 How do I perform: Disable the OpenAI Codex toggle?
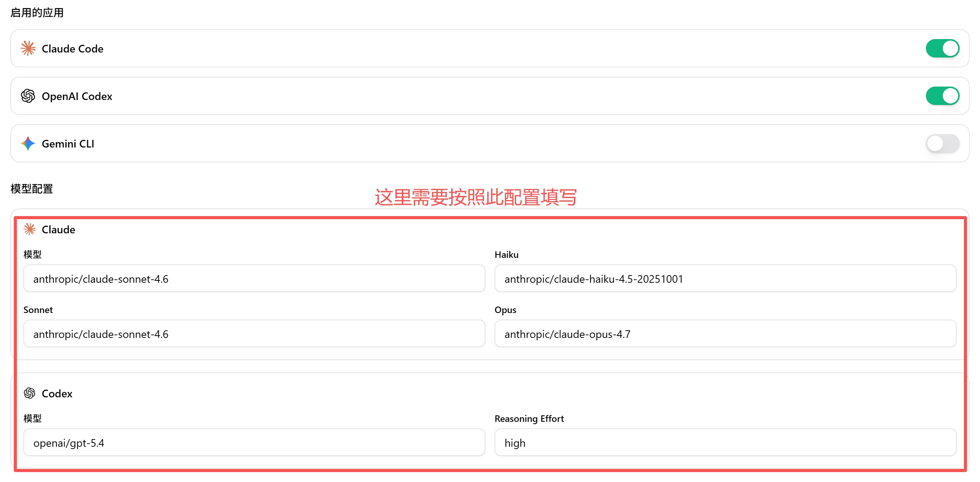942,96
